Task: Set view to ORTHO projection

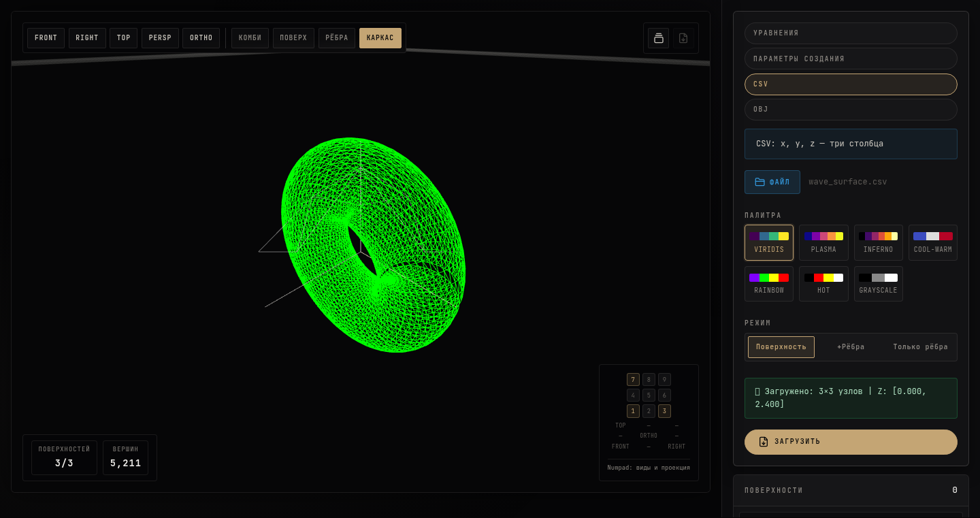Action: 201,38
